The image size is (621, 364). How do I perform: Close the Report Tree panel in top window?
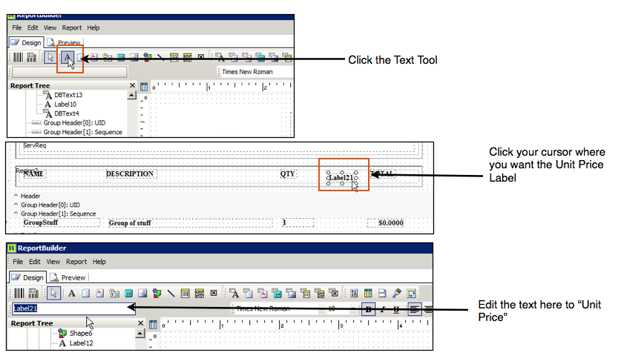click(x=132, y=85)
